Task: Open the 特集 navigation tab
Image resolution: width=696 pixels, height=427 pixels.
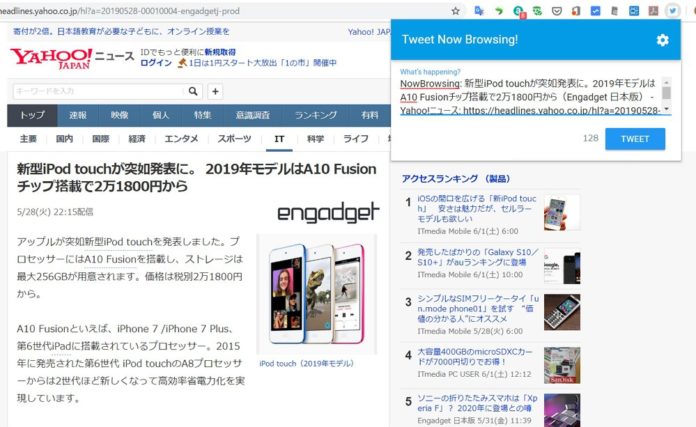Action: (202, 115)
